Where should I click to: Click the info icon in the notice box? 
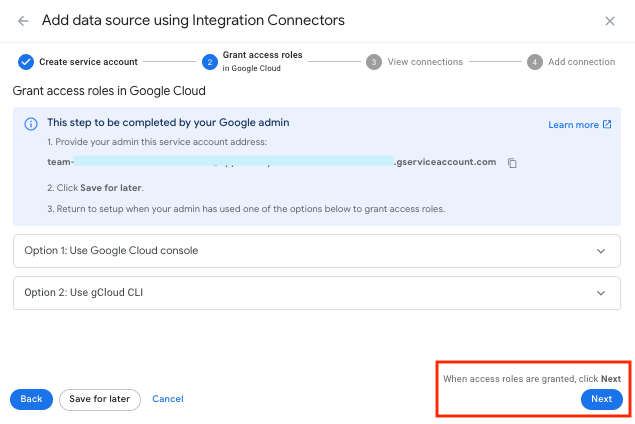[30, 124]
